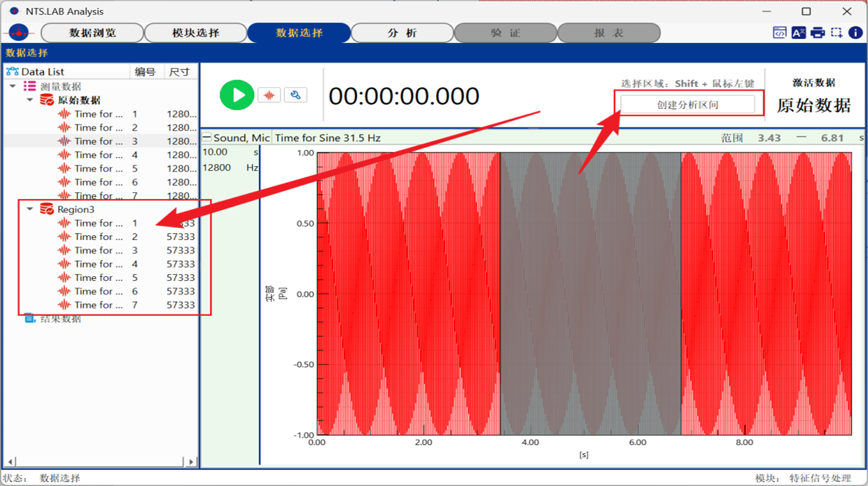868x486 pixels.
Task: Select Time for item 3 under 原始数据
Action: tap(99, 141)
